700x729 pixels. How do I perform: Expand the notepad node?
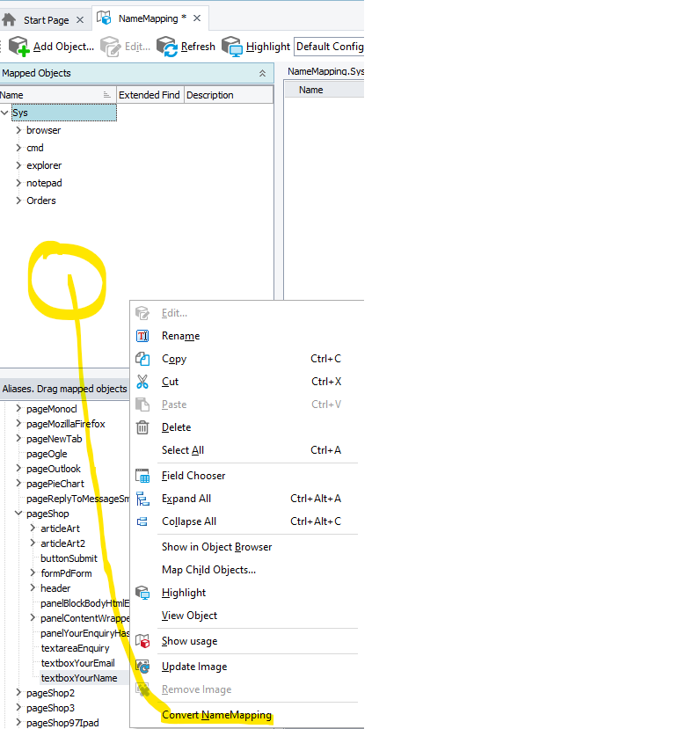18,183
